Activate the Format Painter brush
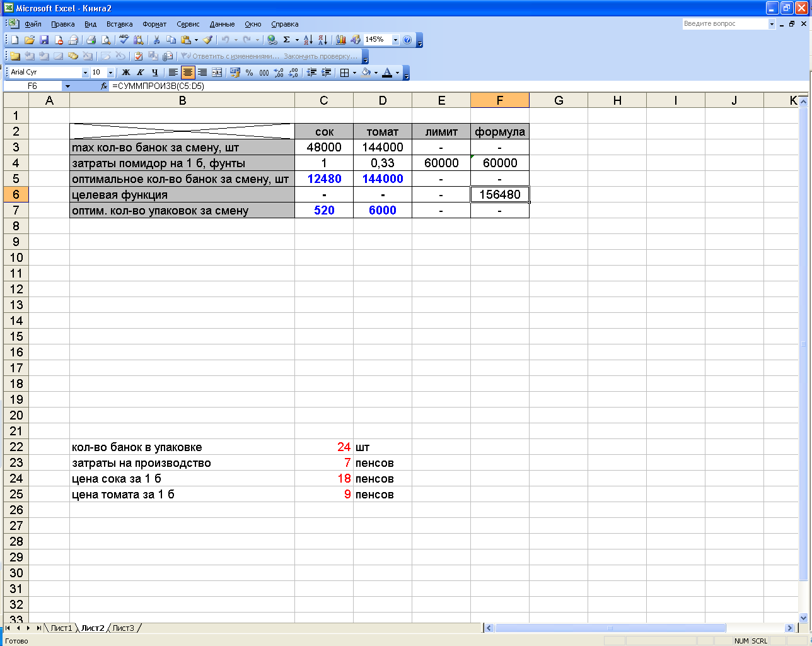Viewport: 812px width, 646px height. pyautogui.click(x=207, y=40)
